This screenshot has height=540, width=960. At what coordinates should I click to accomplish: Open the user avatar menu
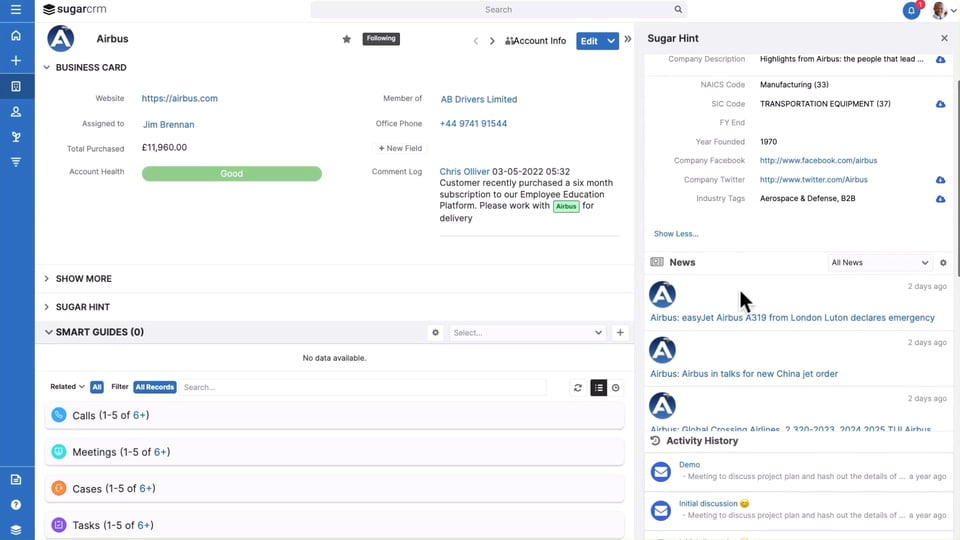tap(943, 10)
